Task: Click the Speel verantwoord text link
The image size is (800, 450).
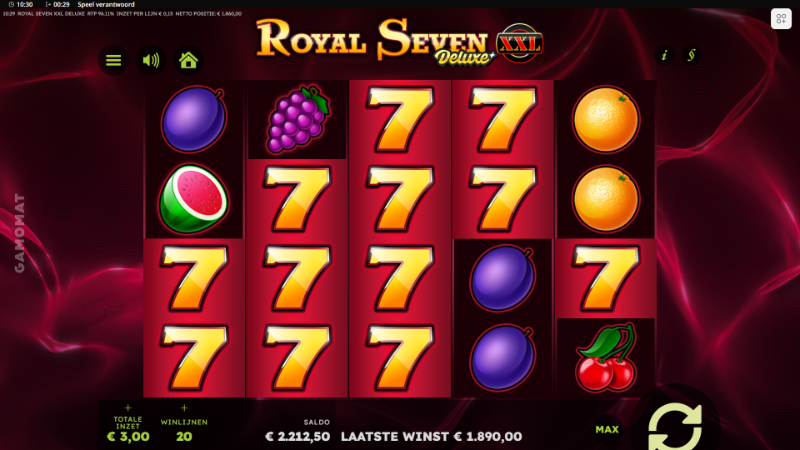Action: (x=106, y=4)
